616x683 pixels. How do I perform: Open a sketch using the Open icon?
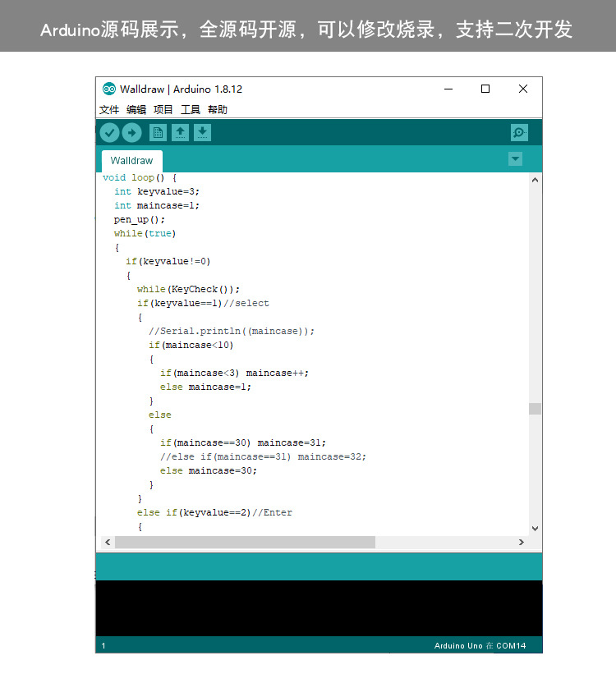coord(180,132)
